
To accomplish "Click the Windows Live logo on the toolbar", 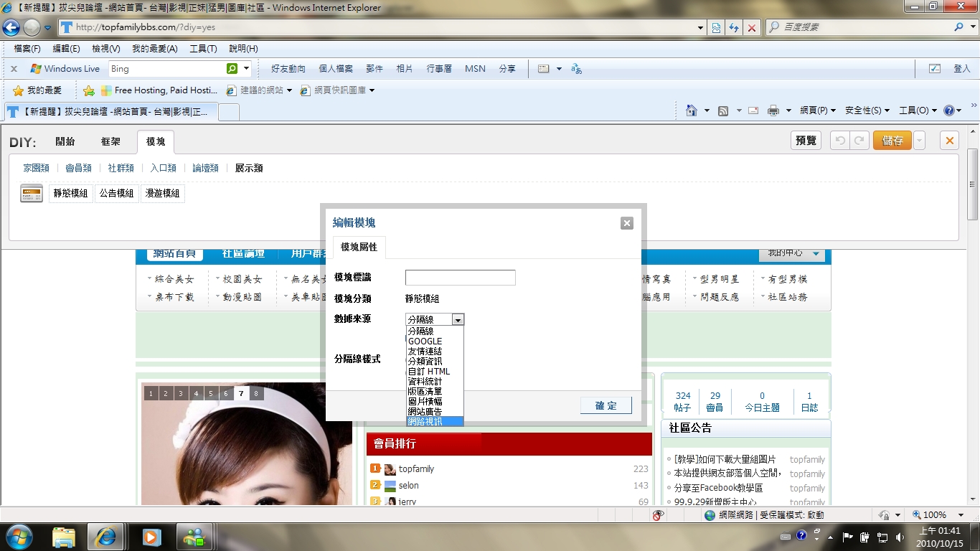I will (x=65, y=69).
